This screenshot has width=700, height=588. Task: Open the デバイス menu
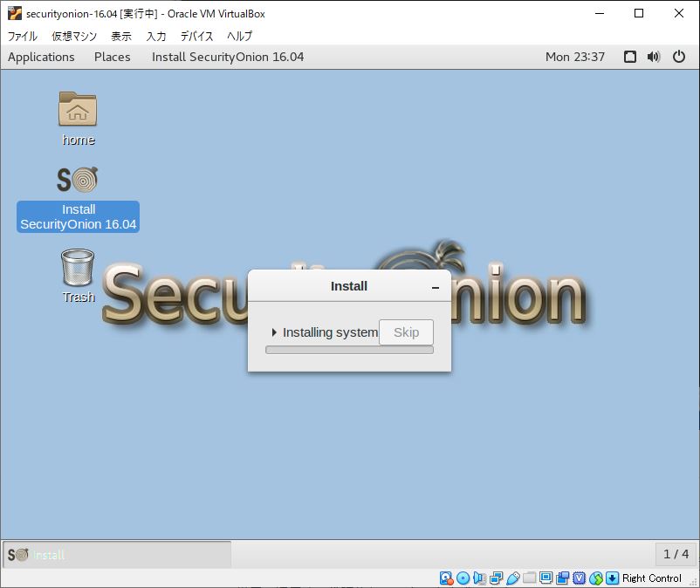pyautogui.click(x=197, y=36)
